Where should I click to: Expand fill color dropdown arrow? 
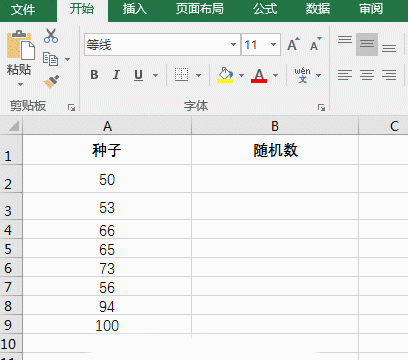[x=241, y=75]
